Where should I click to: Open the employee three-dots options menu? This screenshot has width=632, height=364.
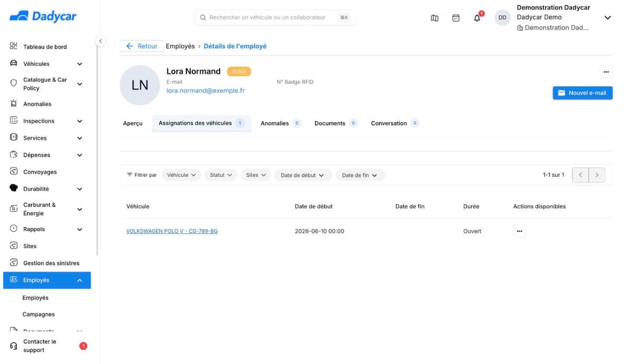[606, 72]
